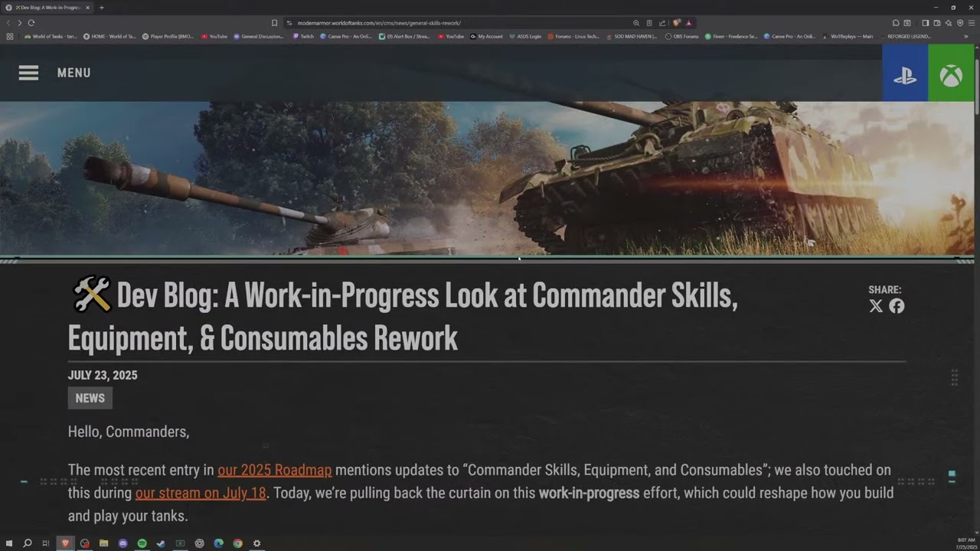Share the article on Facebook
The image size is (980, 551).
coord(897,306)
